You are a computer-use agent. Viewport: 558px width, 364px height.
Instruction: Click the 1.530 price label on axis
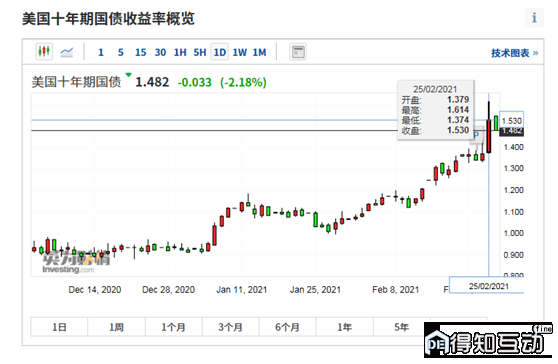511,120
